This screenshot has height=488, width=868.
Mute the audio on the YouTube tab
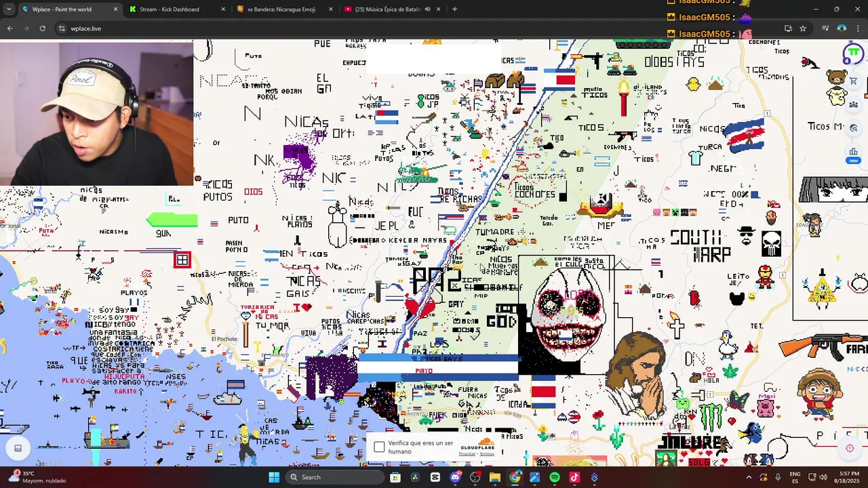coord(427,9)
